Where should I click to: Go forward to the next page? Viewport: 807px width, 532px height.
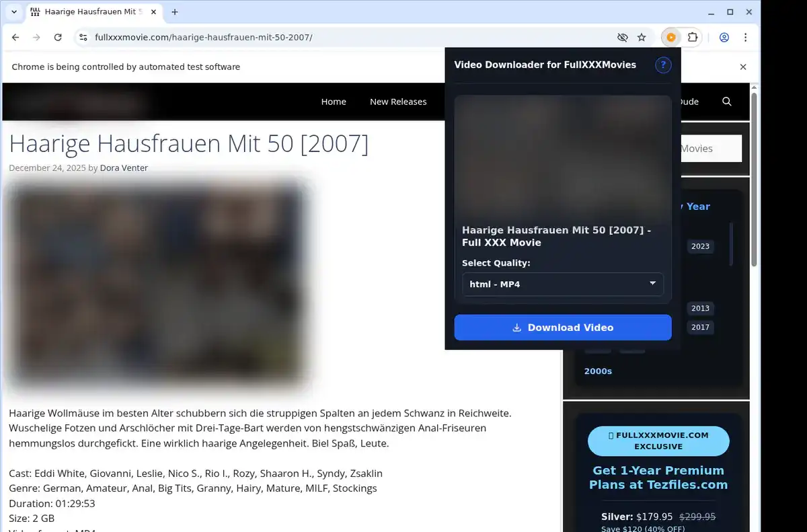37,38
